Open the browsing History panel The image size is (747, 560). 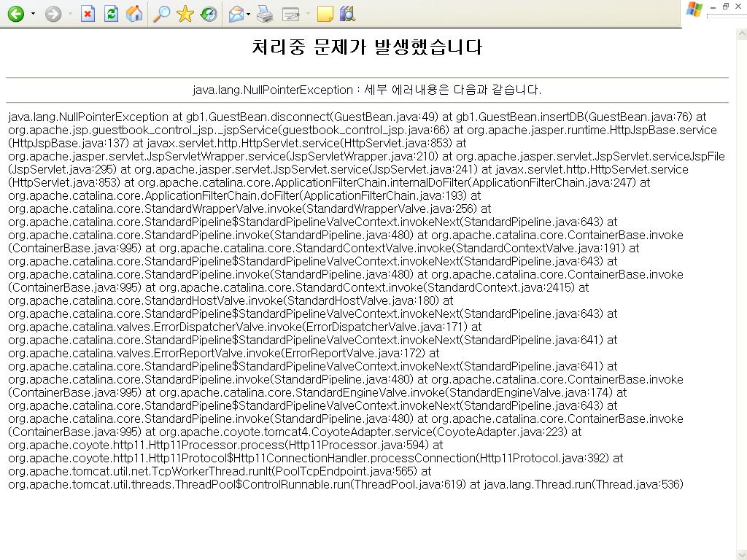209,14
